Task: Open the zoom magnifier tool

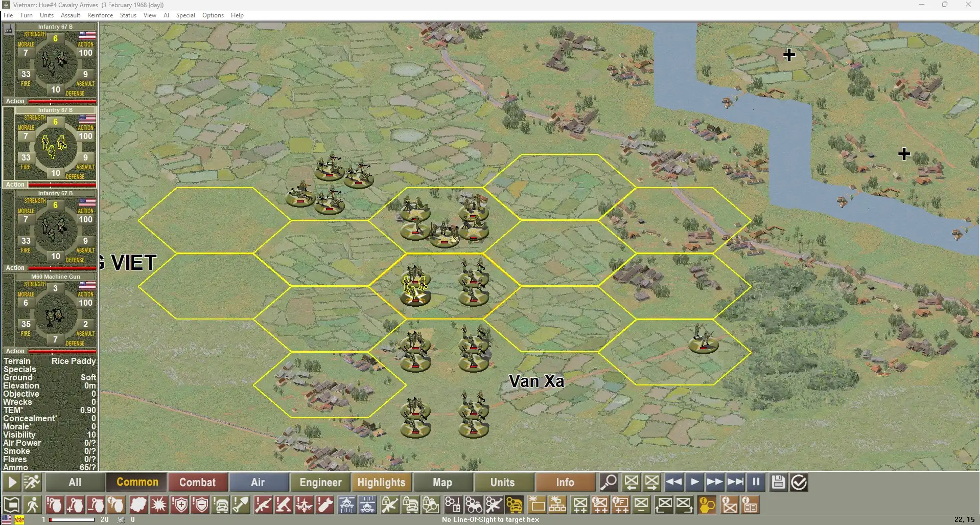Action: [x=608, y=482]
